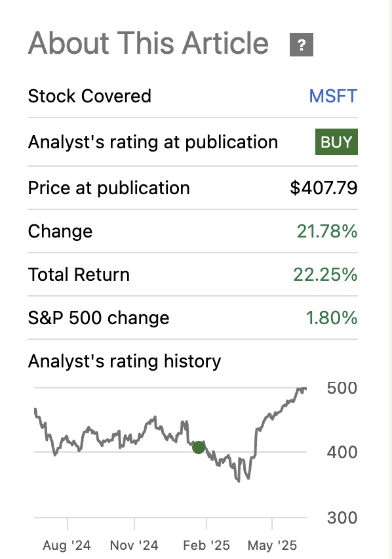Click the 300 price axis label
Screen dimensions: 392x559
(x=341, y=518)
